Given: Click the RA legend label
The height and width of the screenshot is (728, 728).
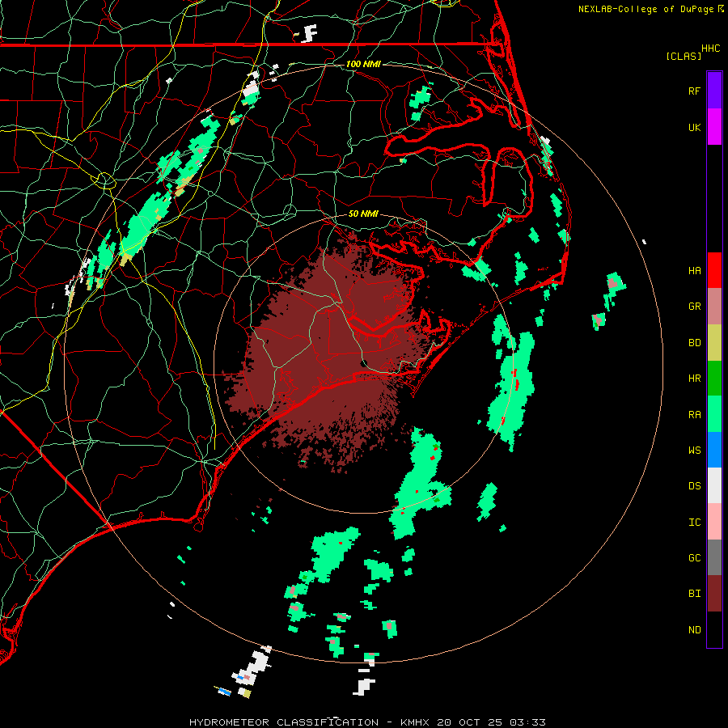Looking at the screenshot, I should [x=694, y=415].
